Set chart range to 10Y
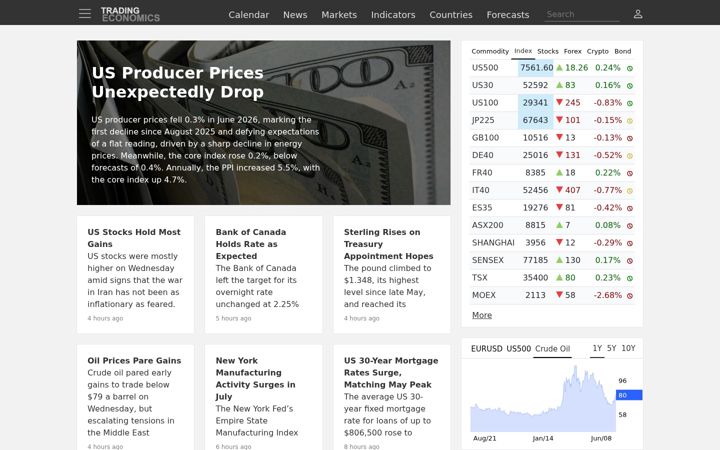This screenshot has height=450, width=720. tap(629, 348)
